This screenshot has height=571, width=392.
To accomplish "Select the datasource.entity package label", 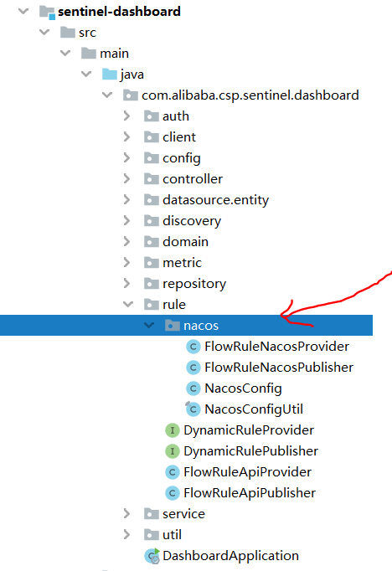I will tap(215, 200).
